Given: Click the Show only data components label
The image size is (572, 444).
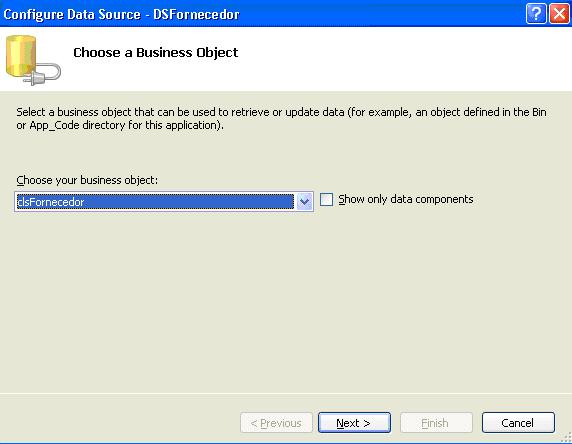Looking at the screenshot, I should 406,199.
